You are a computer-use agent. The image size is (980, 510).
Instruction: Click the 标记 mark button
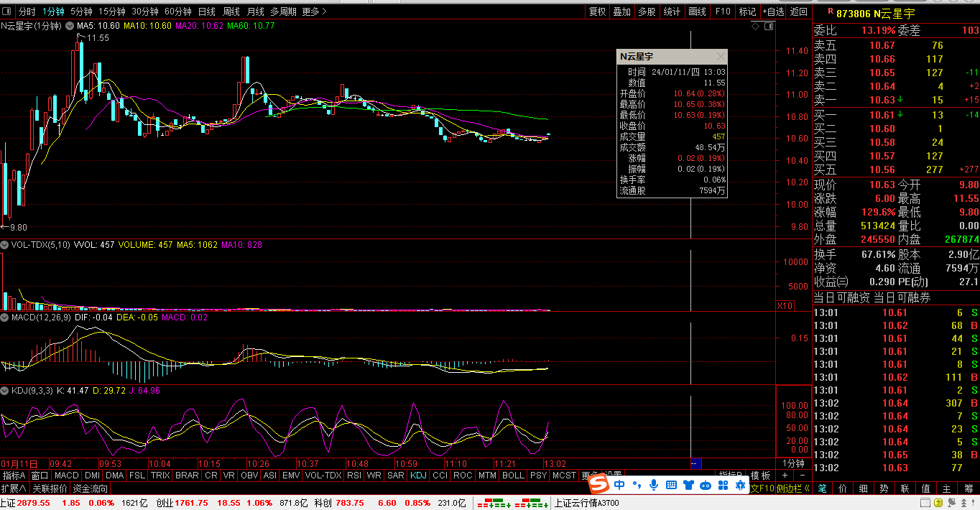point(748,11)
